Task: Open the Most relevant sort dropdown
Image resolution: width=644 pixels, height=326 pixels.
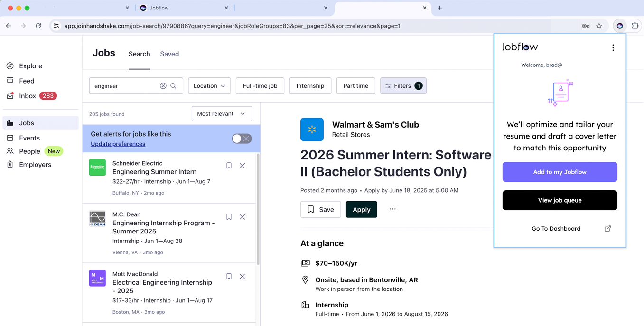Action: [222, 114]
